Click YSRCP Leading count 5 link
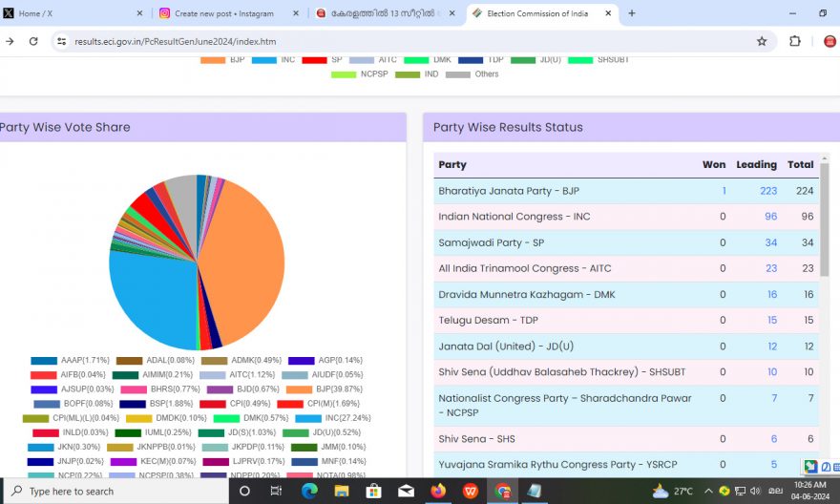The height and width of the screenshot is (504, 840). (774, 464)
